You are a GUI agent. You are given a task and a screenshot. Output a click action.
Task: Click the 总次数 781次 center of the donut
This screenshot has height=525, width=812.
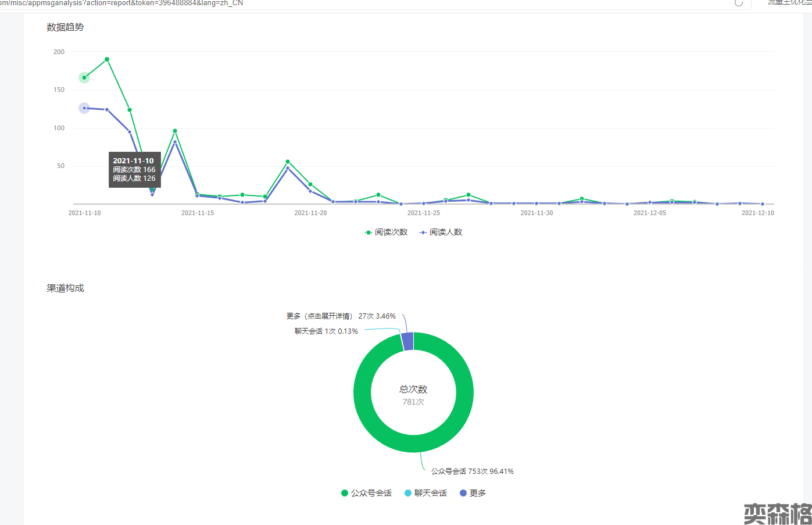click(x=413, y=395)
